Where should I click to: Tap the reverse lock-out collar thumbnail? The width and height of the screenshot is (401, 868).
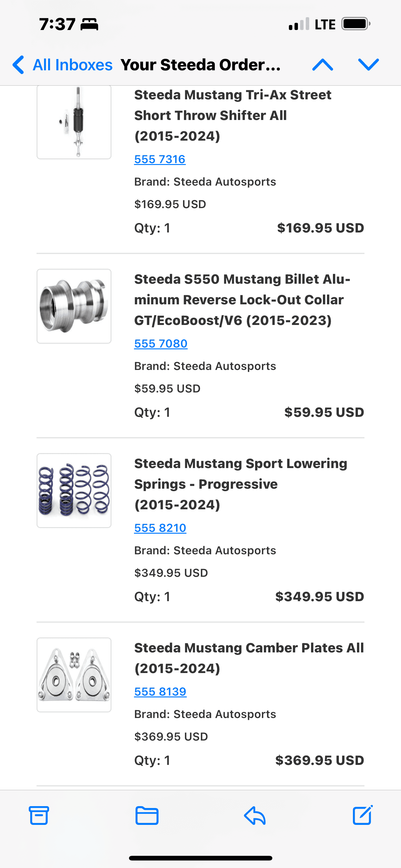click(74, 306)
